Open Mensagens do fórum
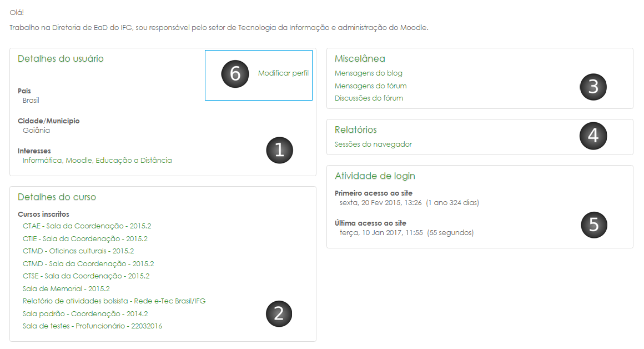 (x=371, y=85)
